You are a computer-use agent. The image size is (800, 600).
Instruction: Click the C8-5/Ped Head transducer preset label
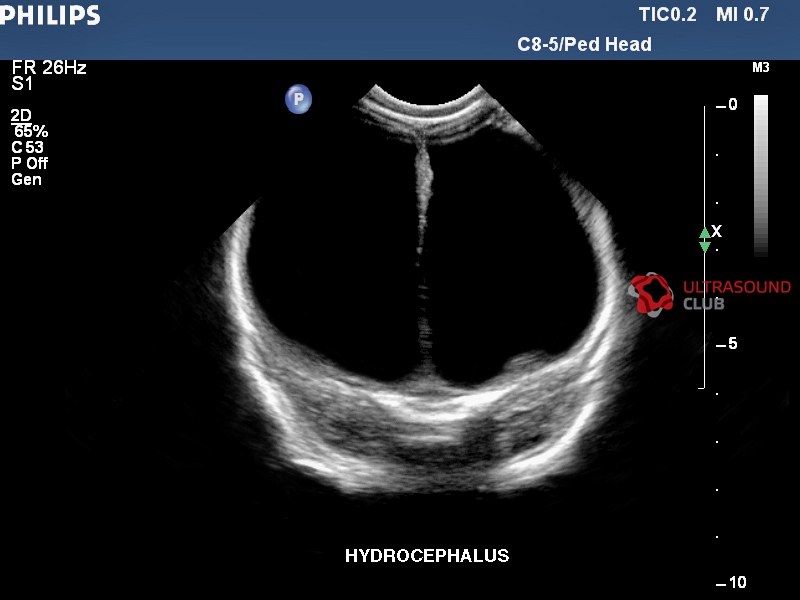[584, 44]
